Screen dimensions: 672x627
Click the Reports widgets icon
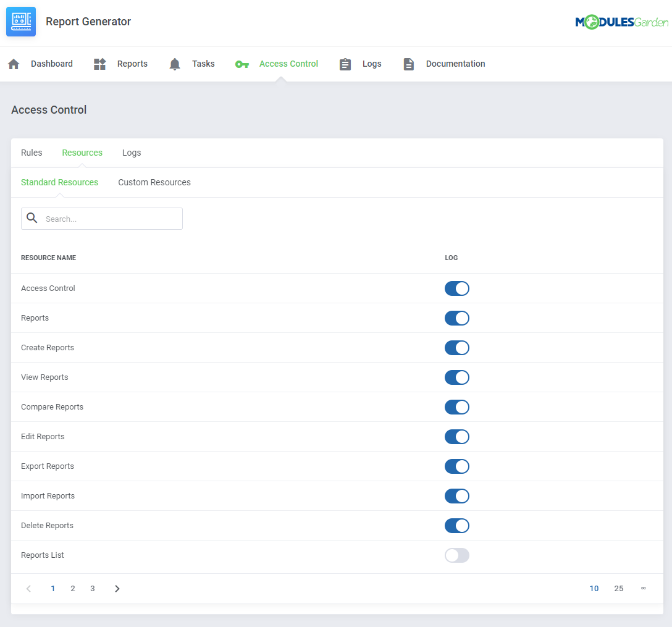(100, 64)
